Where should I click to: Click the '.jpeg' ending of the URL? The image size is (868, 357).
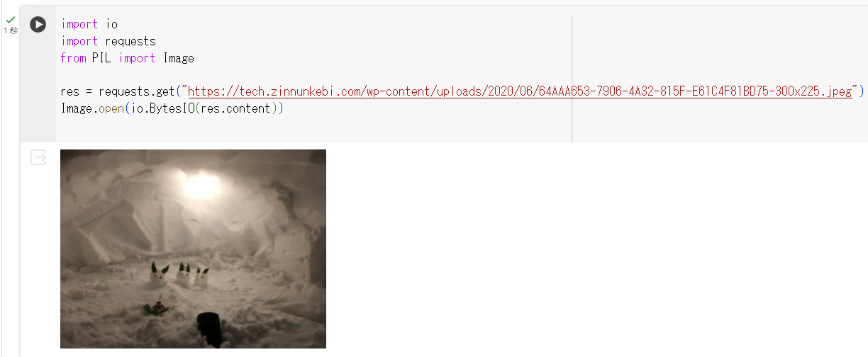836,92
